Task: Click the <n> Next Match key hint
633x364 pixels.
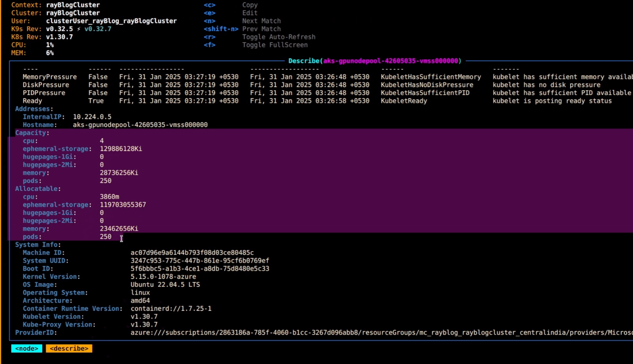Action: pos(209,21)
